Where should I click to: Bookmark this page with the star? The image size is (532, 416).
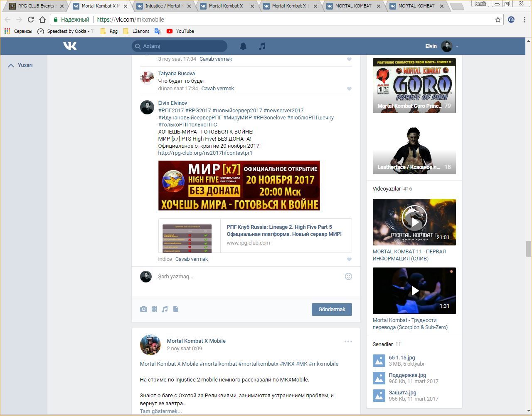tap(498, 20)
